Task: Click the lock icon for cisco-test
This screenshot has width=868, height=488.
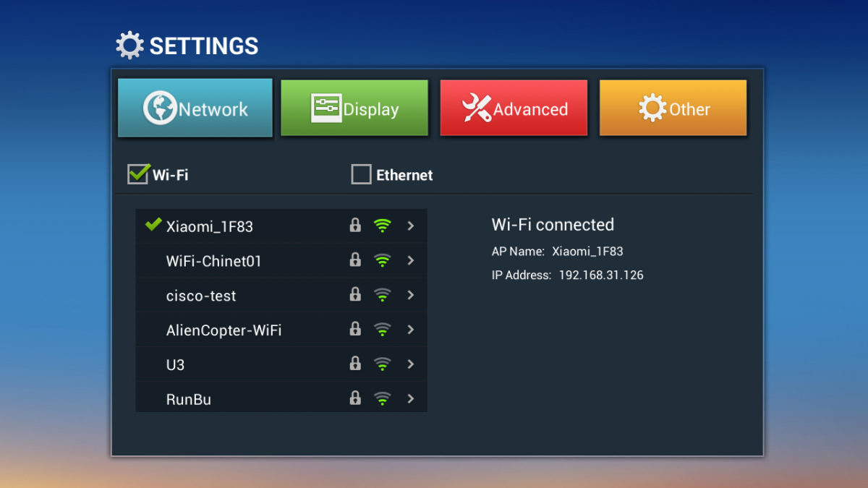Action: 355,294
